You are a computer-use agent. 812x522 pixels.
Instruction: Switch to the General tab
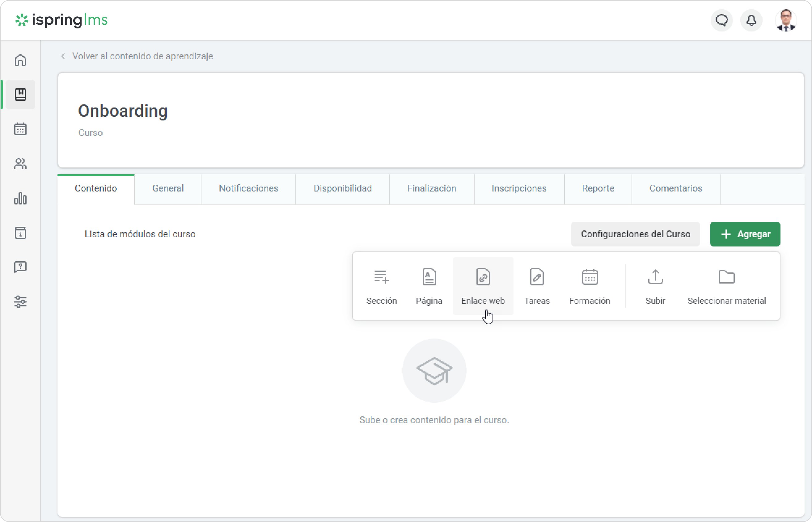168,188
